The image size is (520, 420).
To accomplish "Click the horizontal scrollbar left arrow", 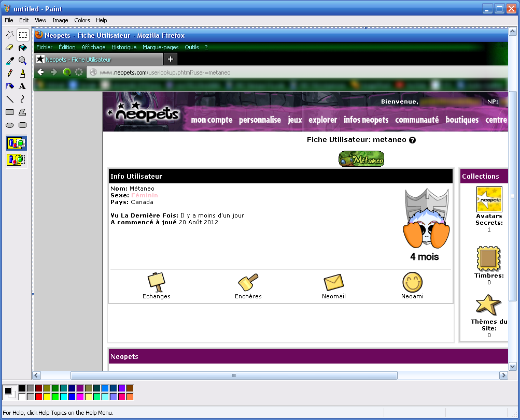I will point(36,375).
